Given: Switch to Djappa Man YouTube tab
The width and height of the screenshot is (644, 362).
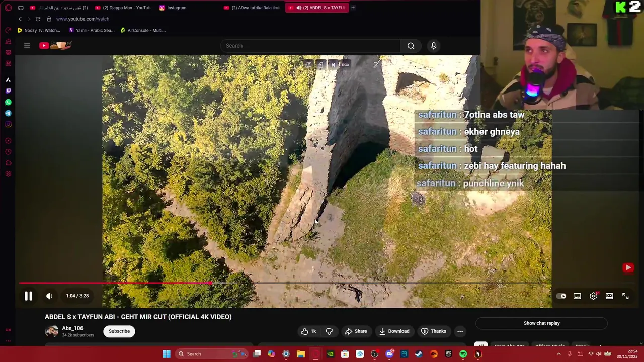Looking at the screenshot, I should [x=123, y=8].
